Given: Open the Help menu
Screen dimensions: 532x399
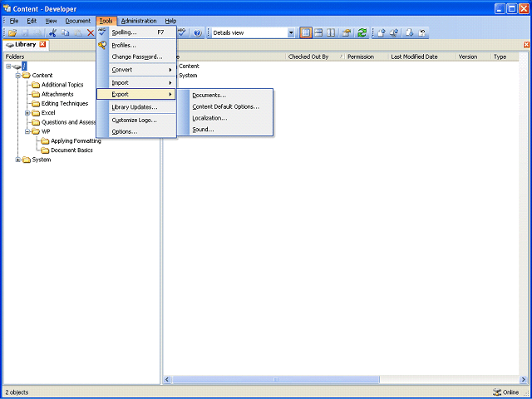Looking at the screenshot, I should click(x=170, y=21).
